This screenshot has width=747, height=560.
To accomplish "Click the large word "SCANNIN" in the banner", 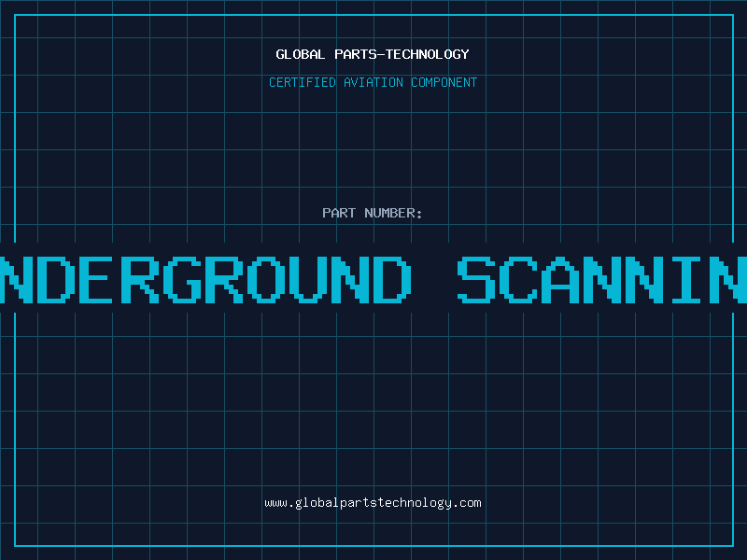I will [602, 280].
